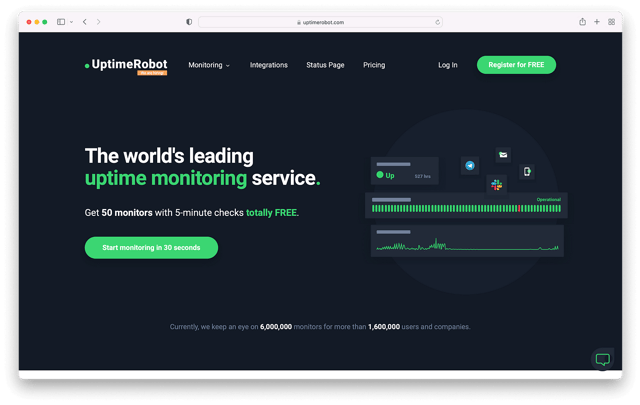This screenshot has width=640, height=405.
Task: Open the Integrations page
Action: tap(269, 65)
